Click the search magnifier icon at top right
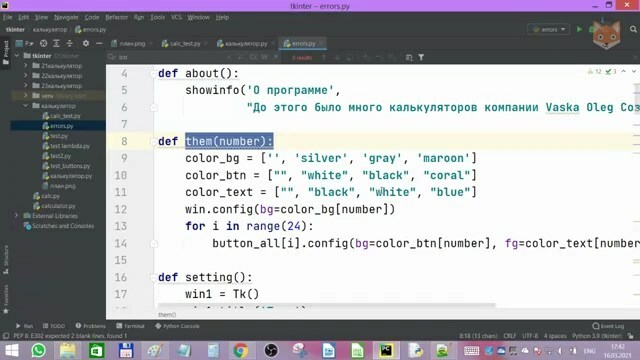The height and width of the screenshot is (360, 640). coord(633,29)
